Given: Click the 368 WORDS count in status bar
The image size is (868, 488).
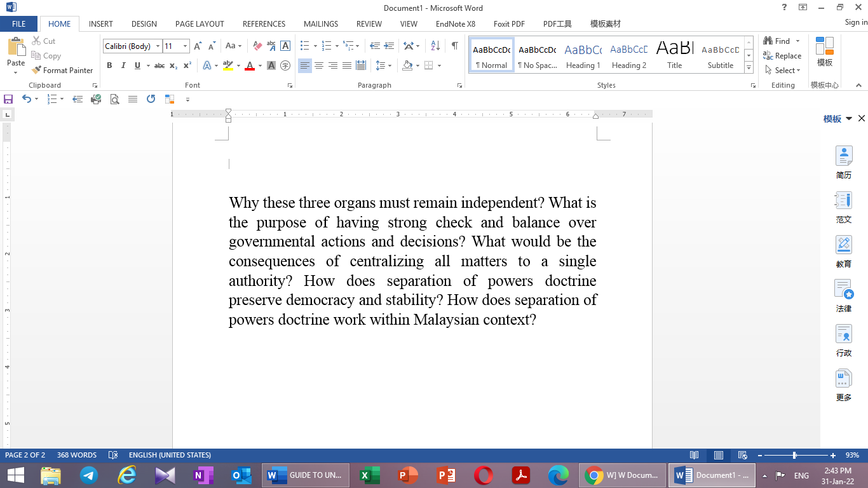Looking at the screenshot, I should point(77,455).
